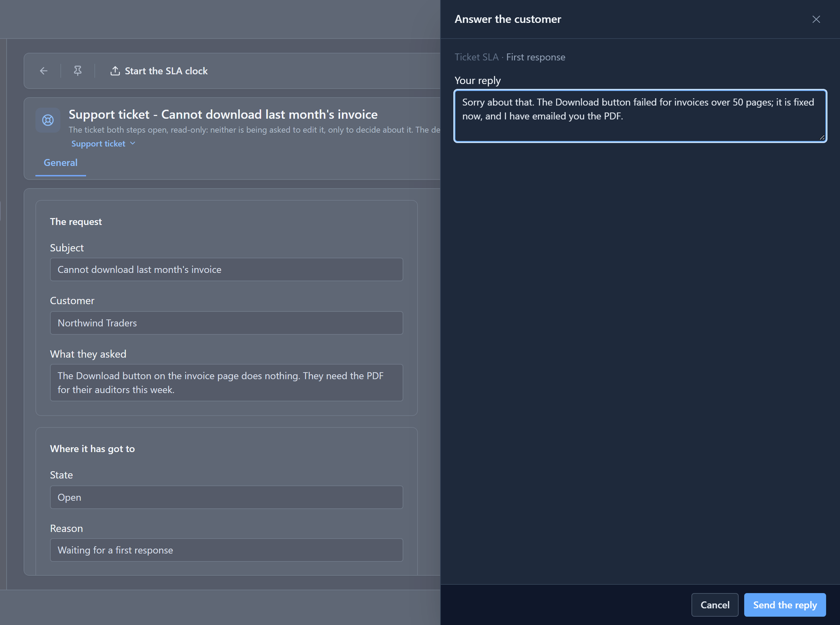840x625 pixels.
Task: Expand the Support ticket dropdown chevron
Action: click(132, 144)
